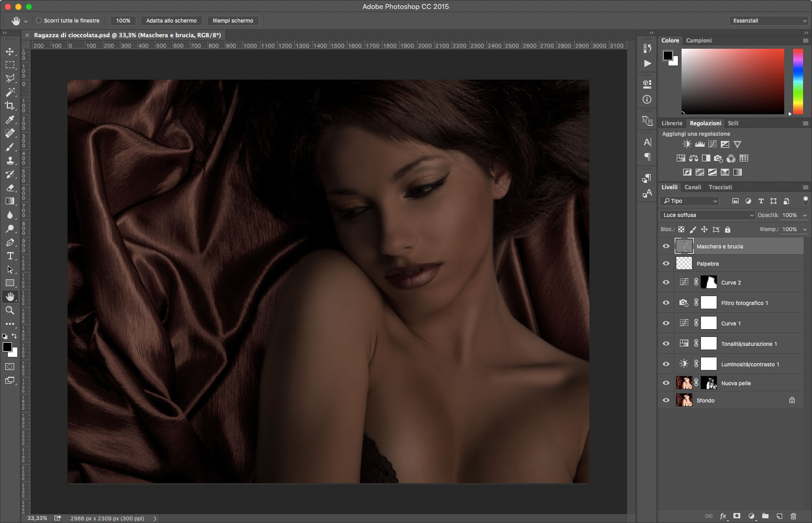
Task: Hide the Sfondo layer
Action: [x=666, y=400]
